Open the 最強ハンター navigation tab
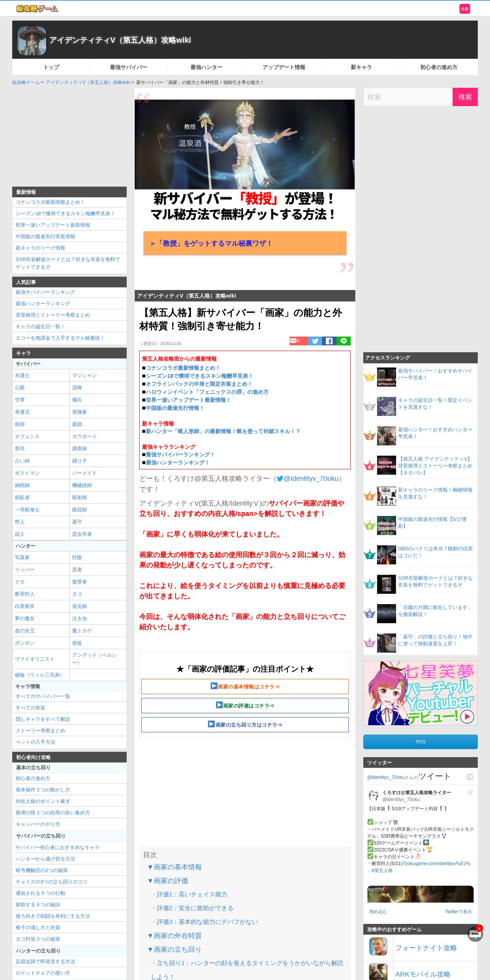Viewport: 490px width, 980px height. click(x=206, y=67)
